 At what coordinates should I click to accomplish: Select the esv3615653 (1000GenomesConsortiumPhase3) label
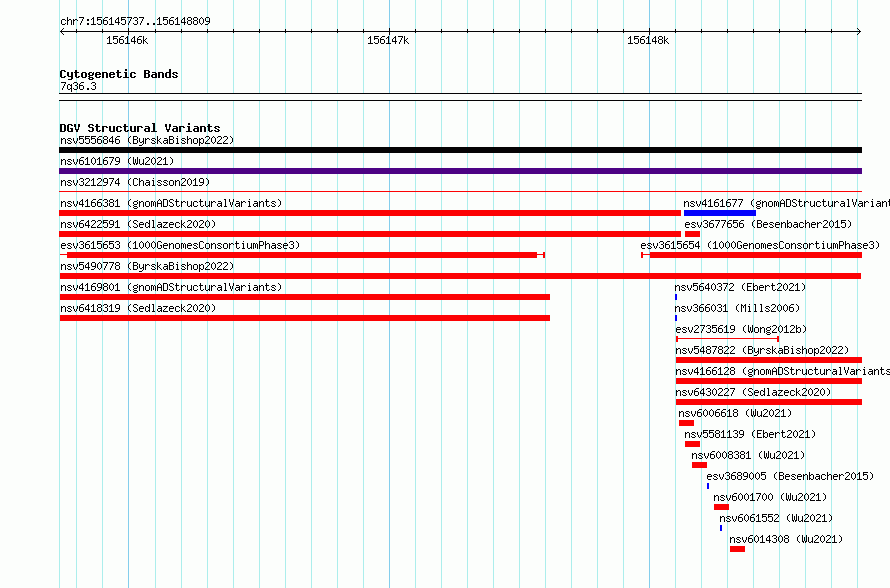pyautogui.click(x=180, y=245)
